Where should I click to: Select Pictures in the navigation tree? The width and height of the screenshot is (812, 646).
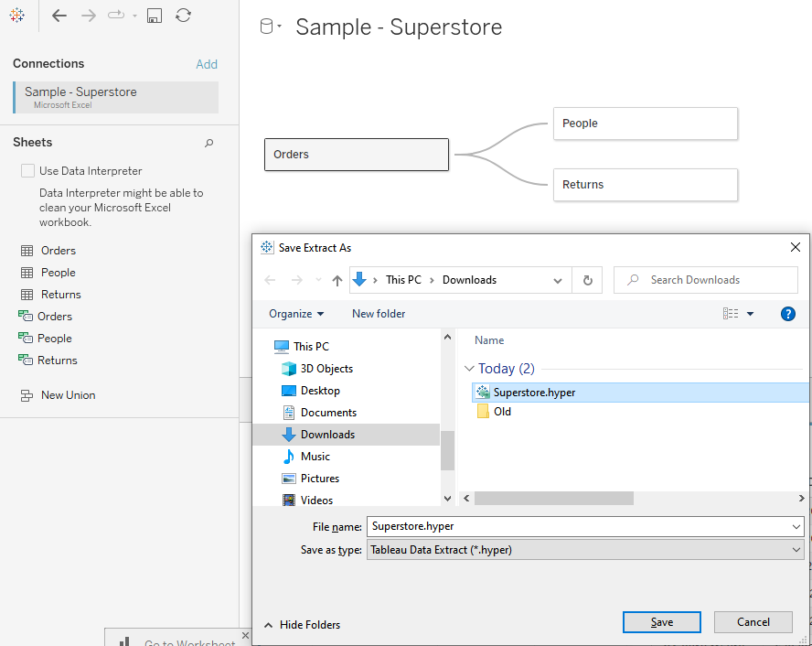pos(310,479)
